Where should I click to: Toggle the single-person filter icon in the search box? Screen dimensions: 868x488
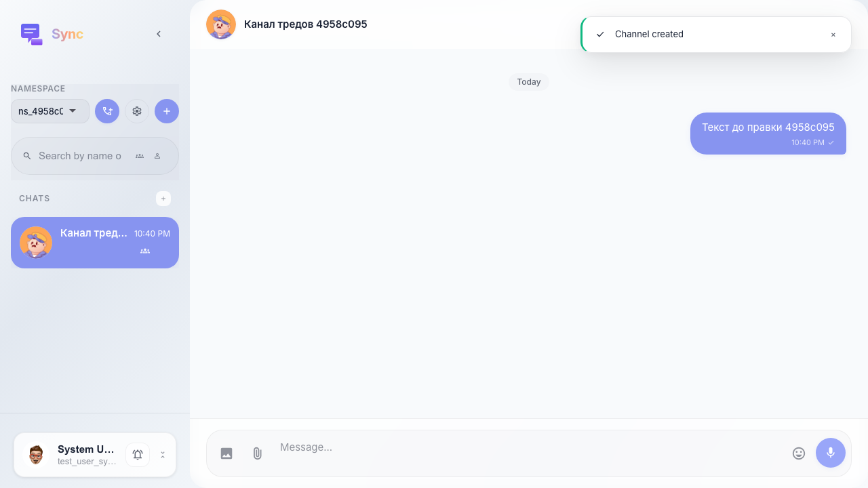coord(157,156)
